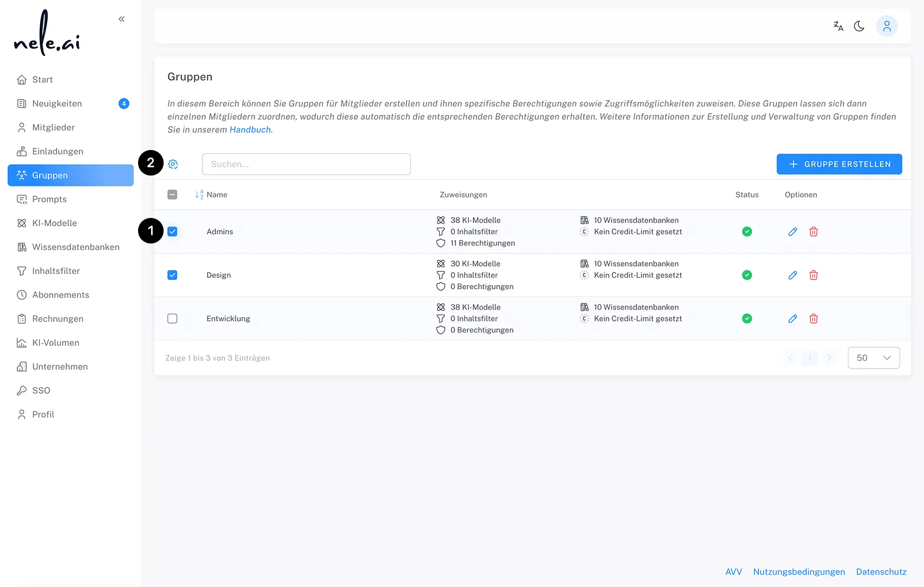
Task: Select page 1 in pagination
Action: pos(810,358)
